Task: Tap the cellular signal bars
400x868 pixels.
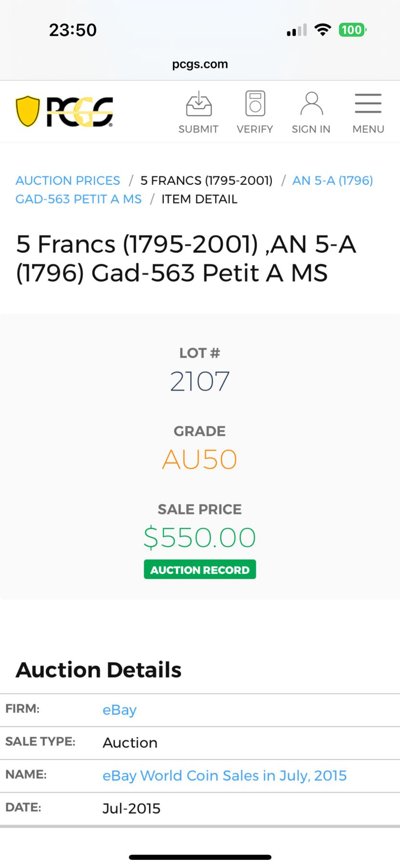Action: [296, 30]
